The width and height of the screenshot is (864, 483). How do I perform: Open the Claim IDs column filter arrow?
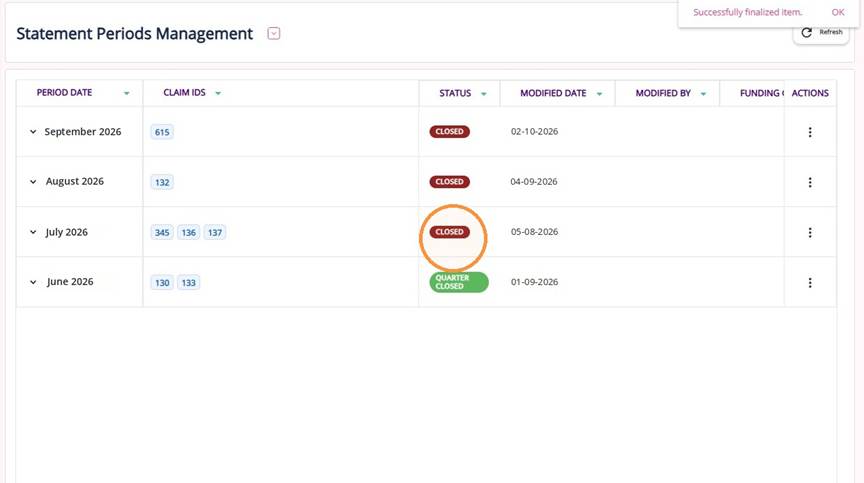pyautogui.click(x=218, y=93)
